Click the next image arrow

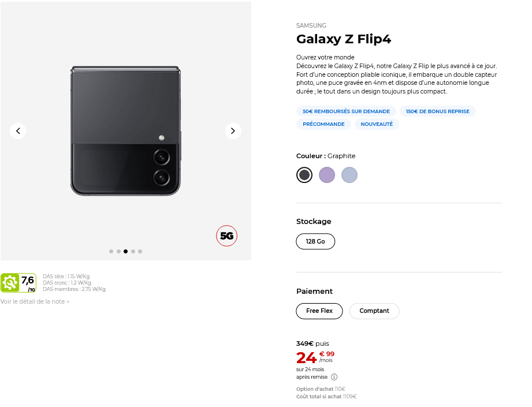pos(233,131)
